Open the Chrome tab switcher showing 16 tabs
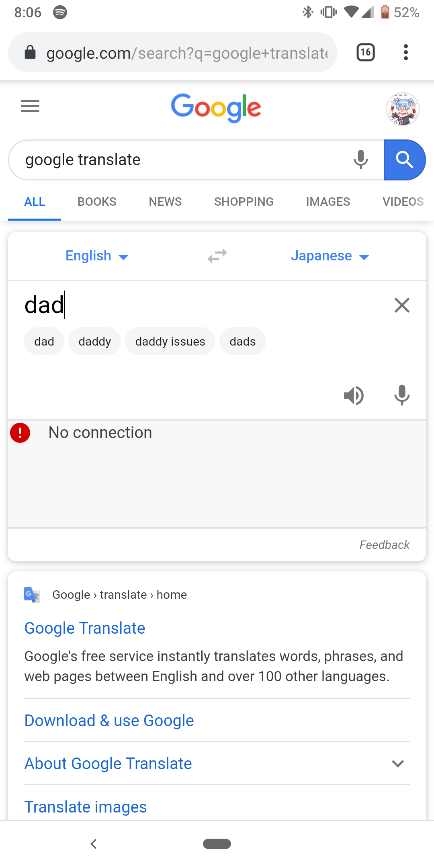The width and height of the screenshot is (434, 868). tap(365, 52)
